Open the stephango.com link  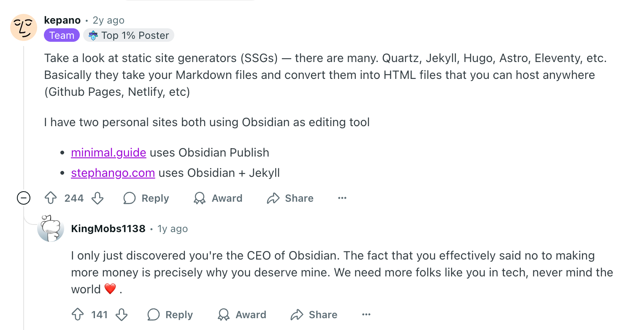[x=113, y=173]
